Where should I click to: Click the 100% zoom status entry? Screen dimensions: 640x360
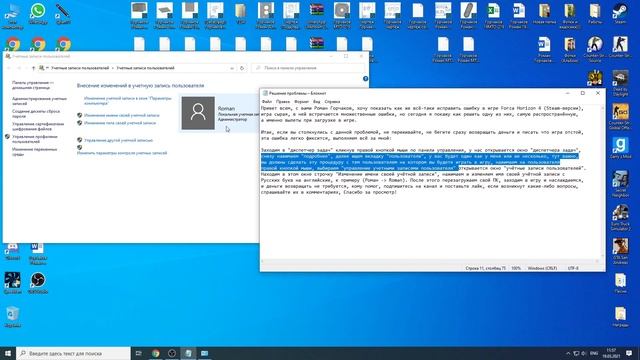coord(516,268)
